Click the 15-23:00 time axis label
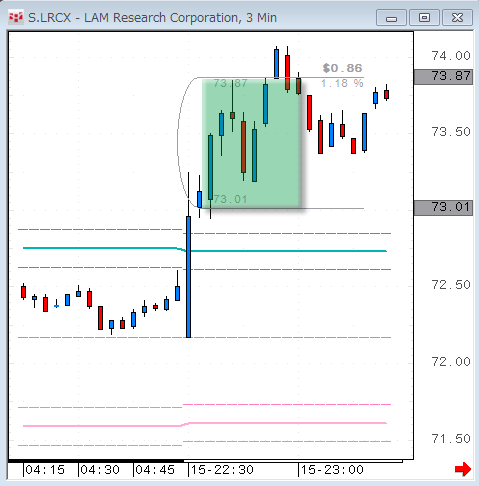This screenshot has width=479, height=486. [332, 470]
